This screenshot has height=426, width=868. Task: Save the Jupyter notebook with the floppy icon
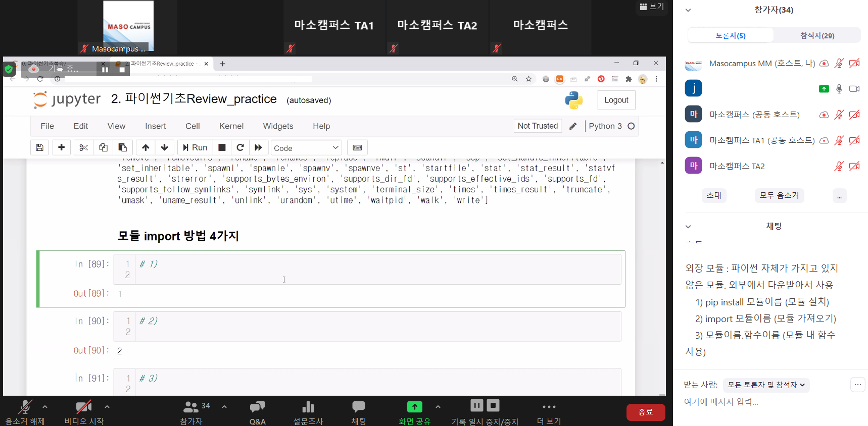39,147
